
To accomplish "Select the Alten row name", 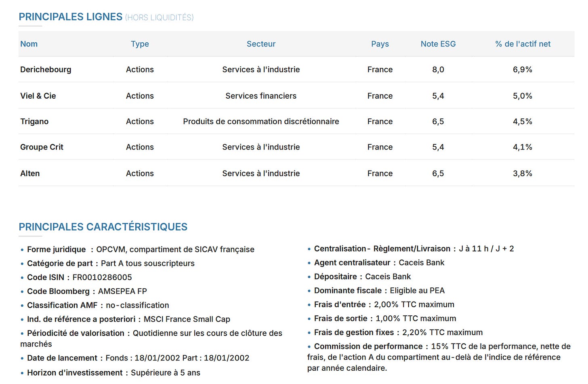I will (x=30, y=173).
